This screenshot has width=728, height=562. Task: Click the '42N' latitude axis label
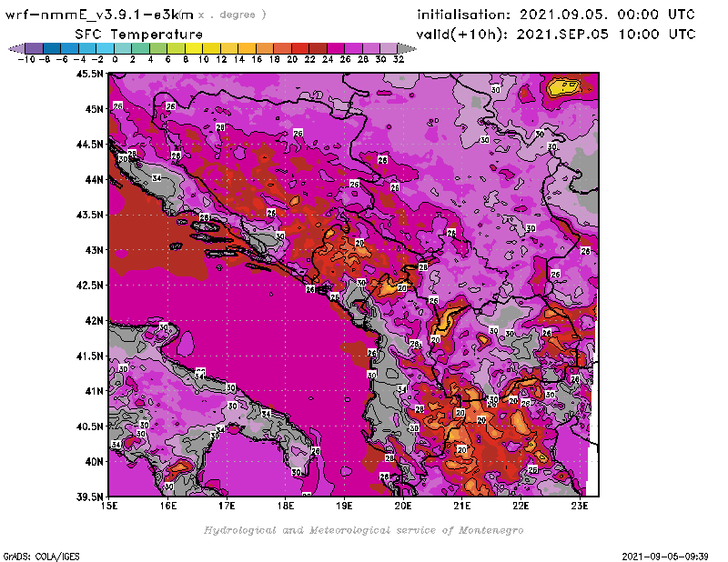tap(95, 321)
